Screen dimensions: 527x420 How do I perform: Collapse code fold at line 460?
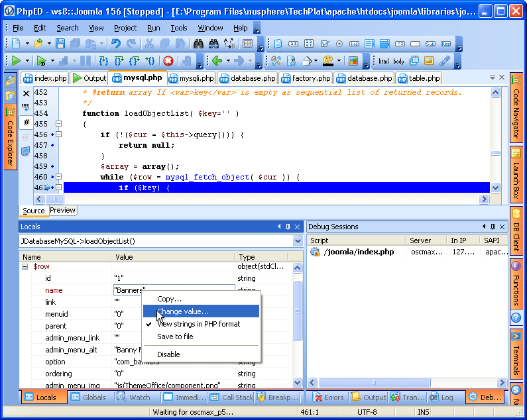point(58,177)
